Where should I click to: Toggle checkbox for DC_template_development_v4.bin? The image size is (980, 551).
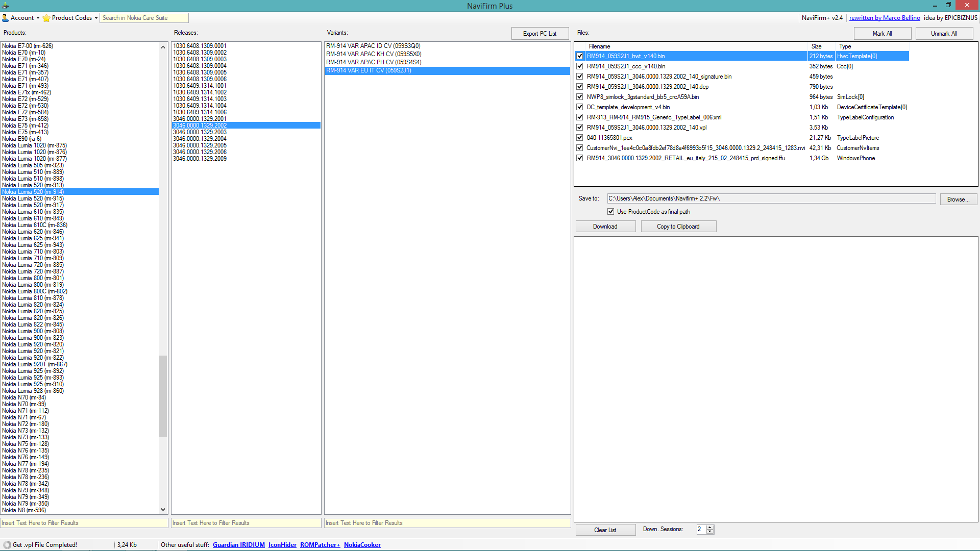pos(579,107)
